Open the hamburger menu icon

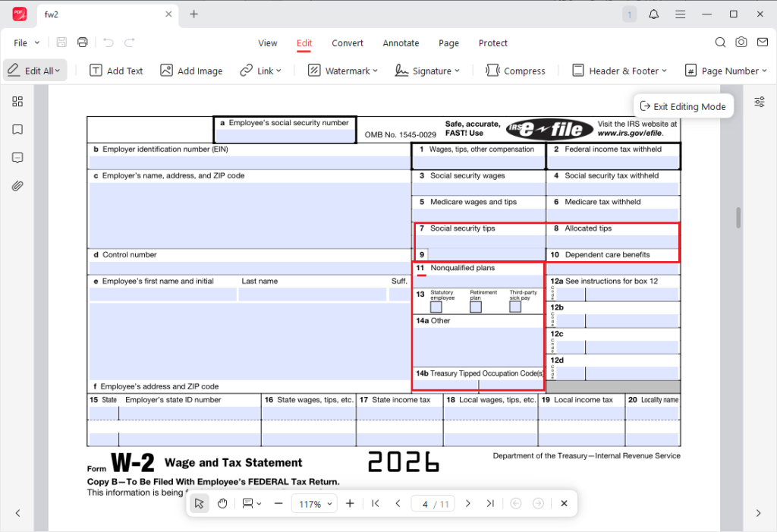click(680, 14)
